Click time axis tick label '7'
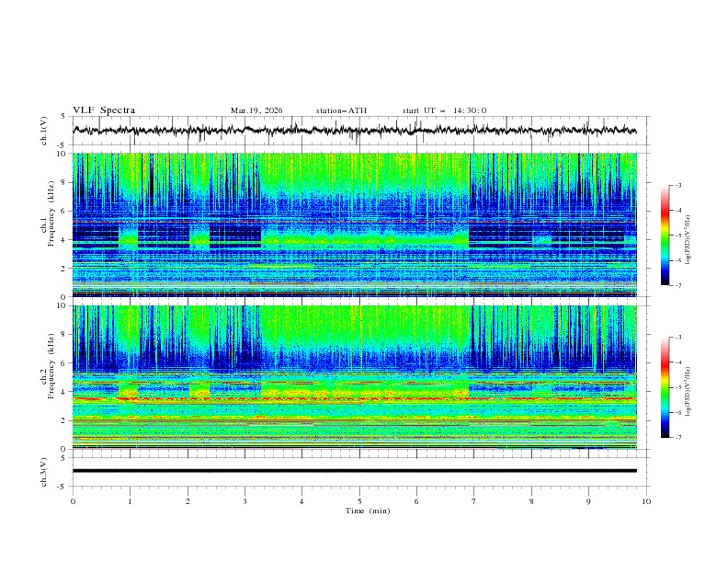Image resolution: width=728 pixels, height=563 pixels. (x=474, y=501)
